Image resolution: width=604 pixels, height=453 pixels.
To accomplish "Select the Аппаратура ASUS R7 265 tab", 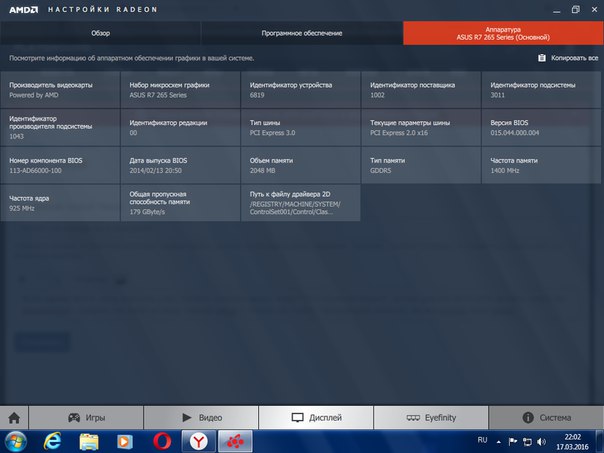I will point(503,33).
